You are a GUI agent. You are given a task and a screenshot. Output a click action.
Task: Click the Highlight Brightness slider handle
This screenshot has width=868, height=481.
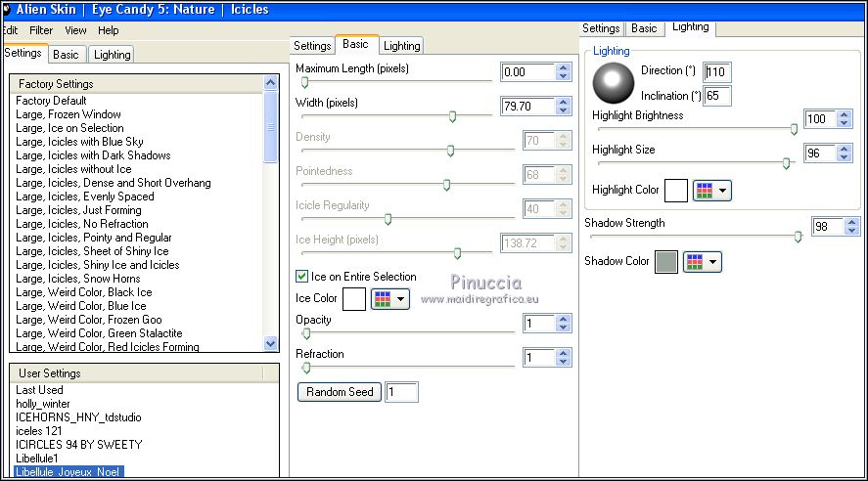coord(794,129)
